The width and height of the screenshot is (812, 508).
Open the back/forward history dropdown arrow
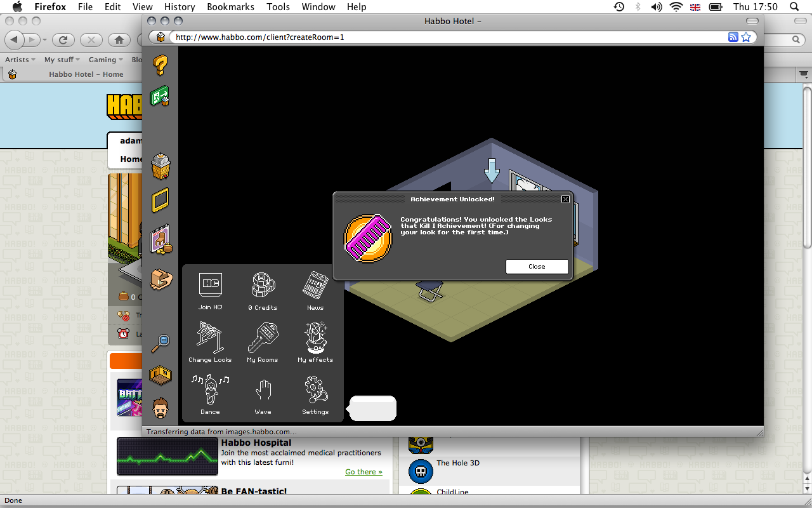[x=45, y=40]
